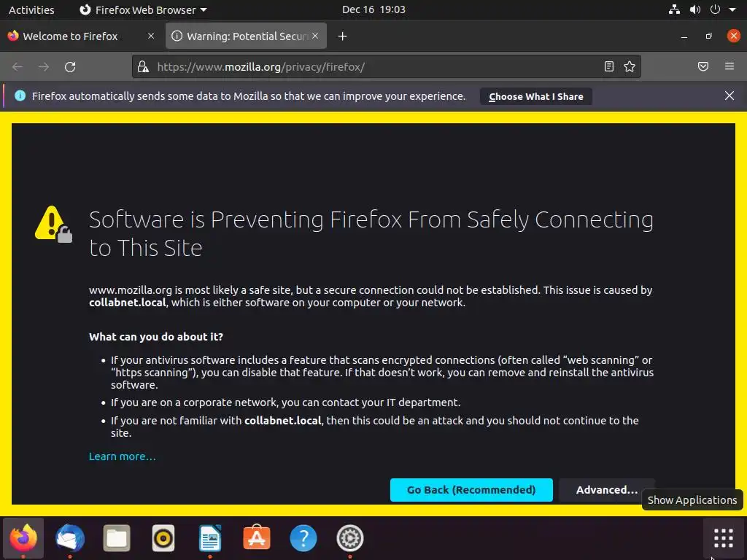
Task: Reload the current page
Action: (x=70, y=66)
